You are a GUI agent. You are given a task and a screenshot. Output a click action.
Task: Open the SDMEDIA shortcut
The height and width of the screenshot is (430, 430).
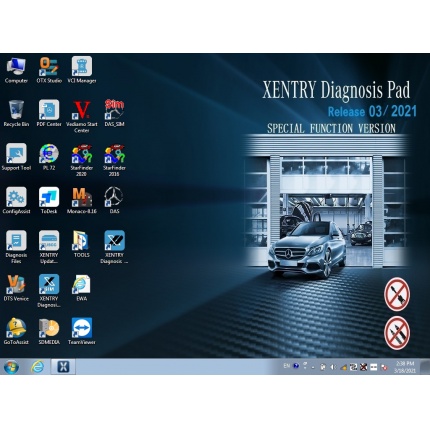click(x=49, y=331)
